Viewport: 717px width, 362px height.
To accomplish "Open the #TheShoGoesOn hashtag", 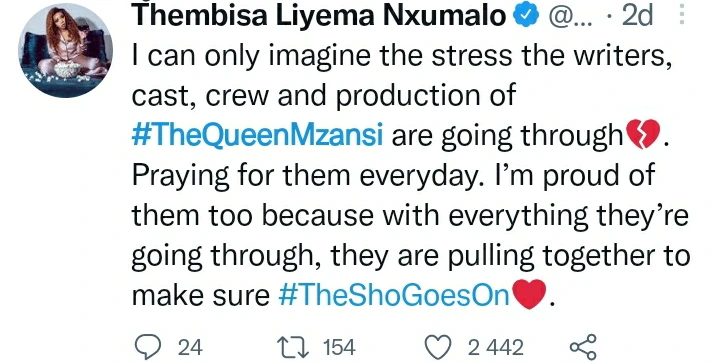I will [394, 296].
